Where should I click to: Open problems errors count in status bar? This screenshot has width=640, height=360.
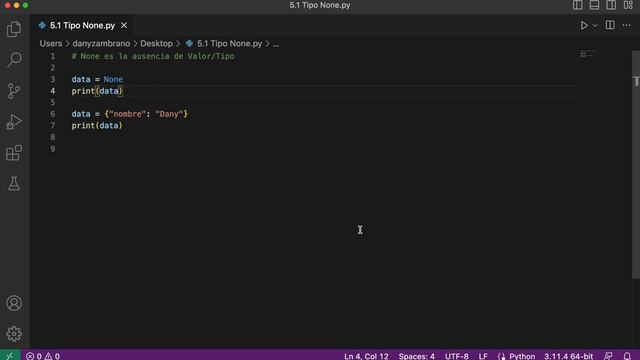click(34, 356)
